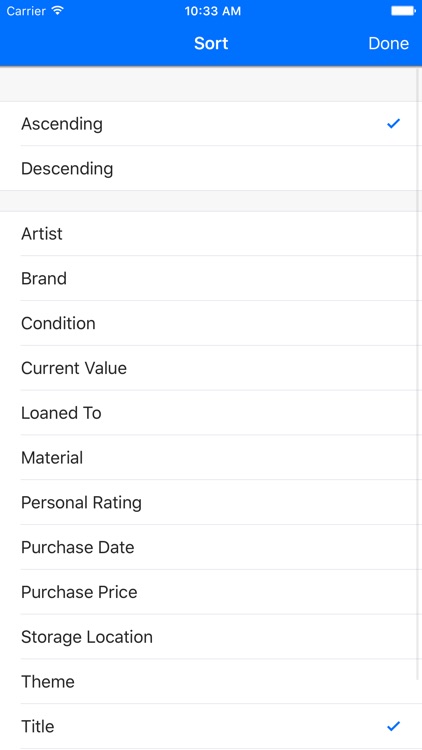Sort by Material
The height and width of the screenshot is (750, 422).
point(211,458)
